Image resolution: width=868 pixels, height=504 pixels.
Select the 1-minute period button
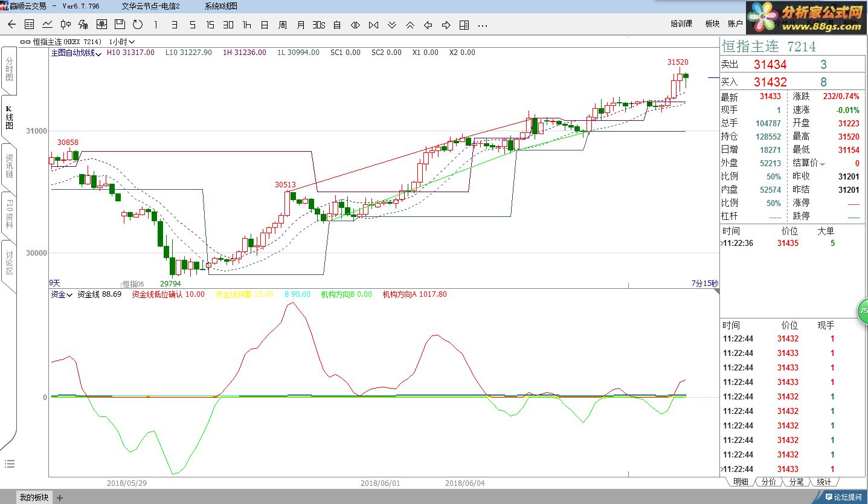[x=156, y=25]
